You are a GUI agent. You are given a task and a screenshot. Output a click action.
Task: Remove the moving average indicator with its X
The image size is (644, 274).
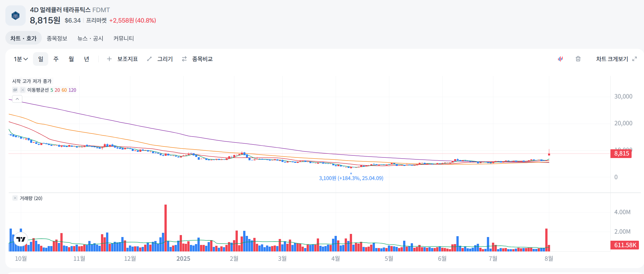tap(23, 90)
